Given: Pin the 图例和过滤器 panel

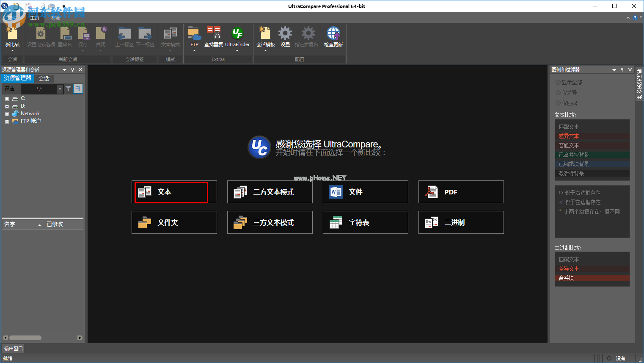Looking at the screenshot, I should (x=622, y=69).
